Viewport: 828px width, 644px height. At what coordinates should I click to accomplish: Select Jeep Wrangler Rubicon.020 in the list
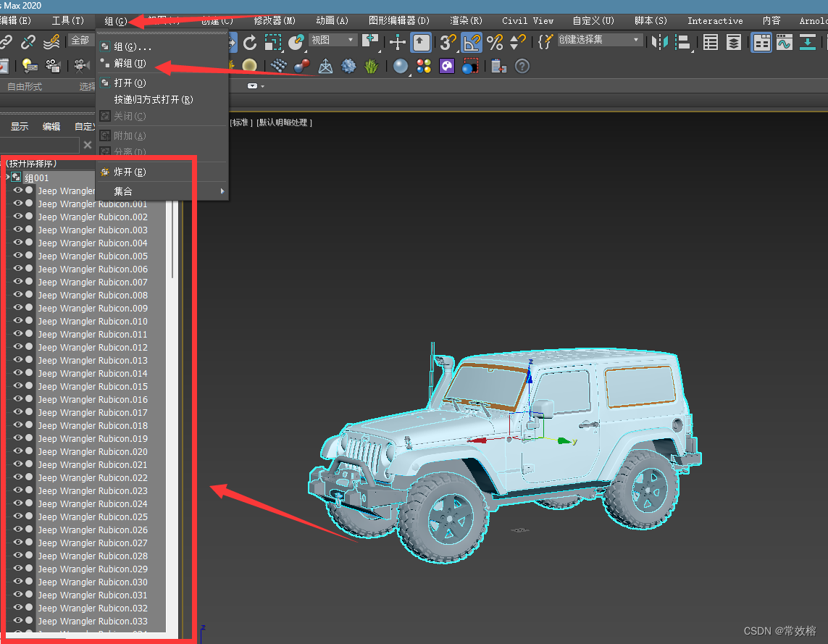tap(93, 451)
